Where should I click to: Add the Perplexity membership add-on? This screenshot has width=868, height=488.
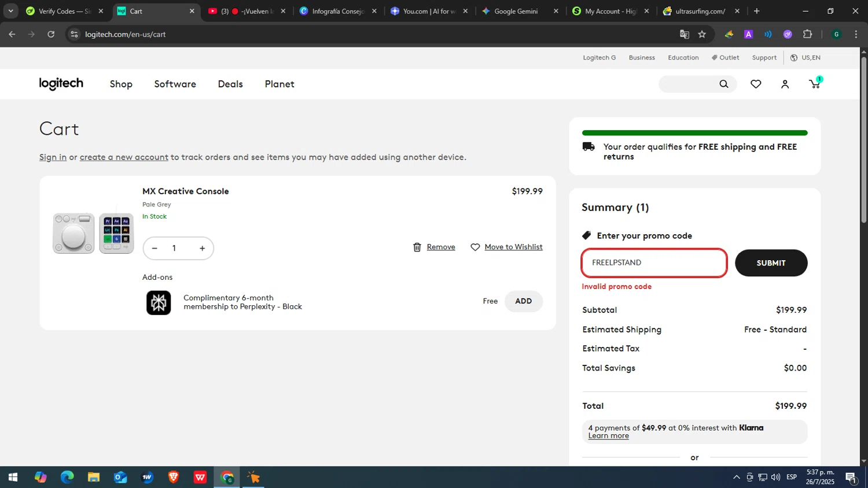click(x=523, y=301)
